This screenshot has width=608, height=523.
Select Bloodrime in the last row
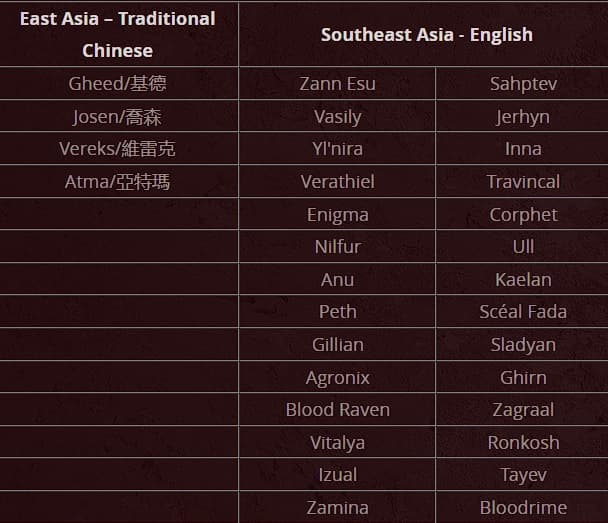coord(523,507)
